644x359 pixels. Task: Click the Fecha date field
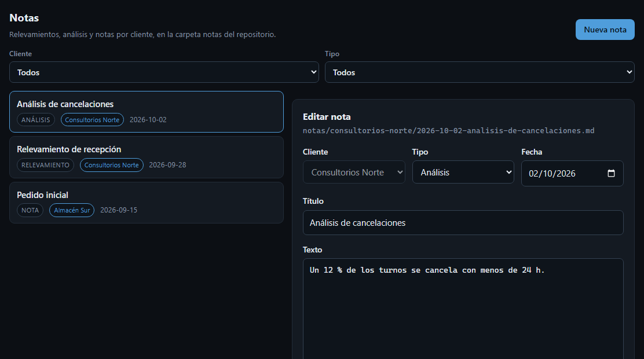pyautogui.click(x=572, y=173)
